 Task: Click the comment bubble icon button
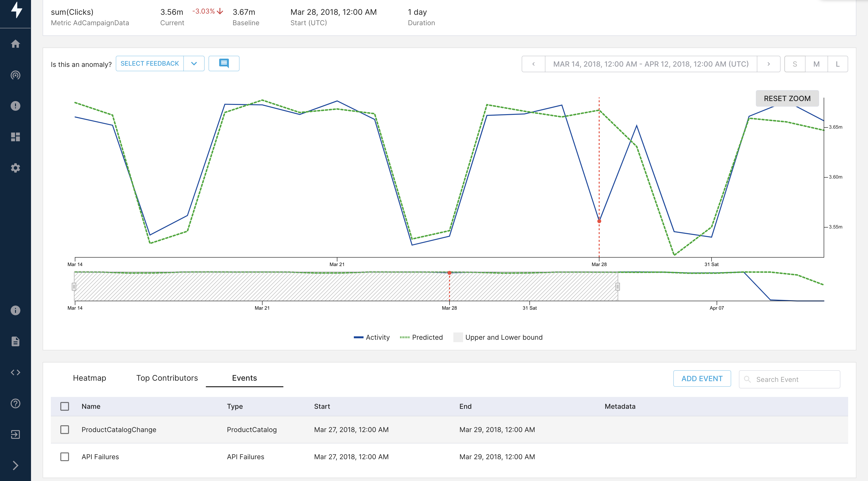(224, 63)
